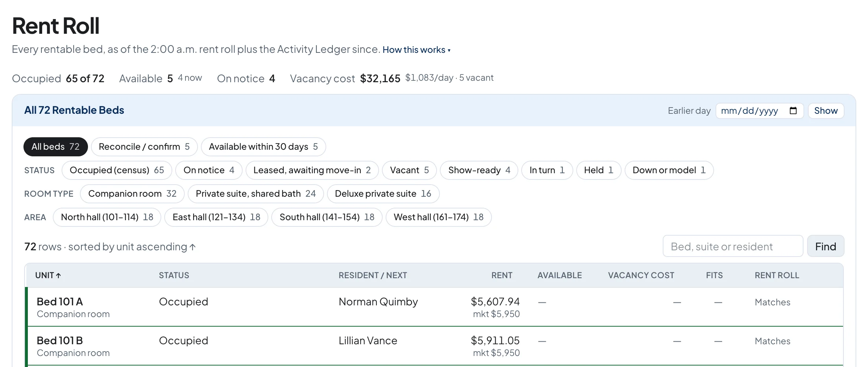Filter by 'Leased, awaiting move-in' status

point(312,170)
